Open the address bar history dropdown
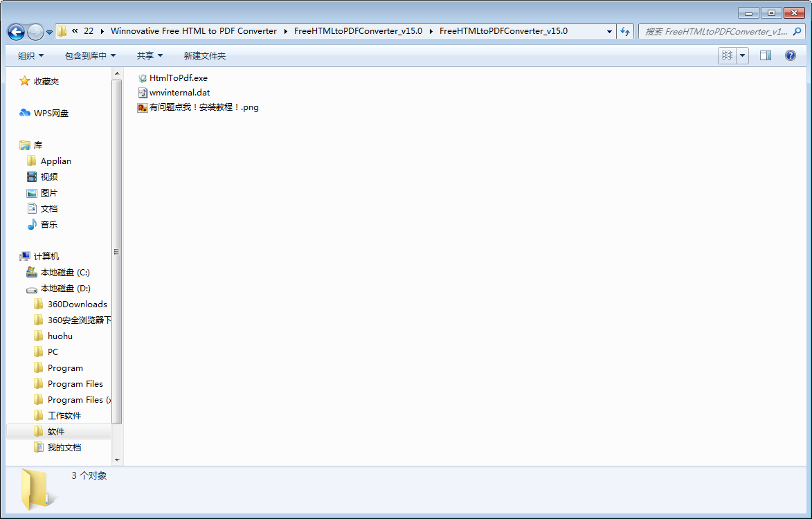Screen dimensions: 812x519 pyautogui.click(x=609, y=31)
